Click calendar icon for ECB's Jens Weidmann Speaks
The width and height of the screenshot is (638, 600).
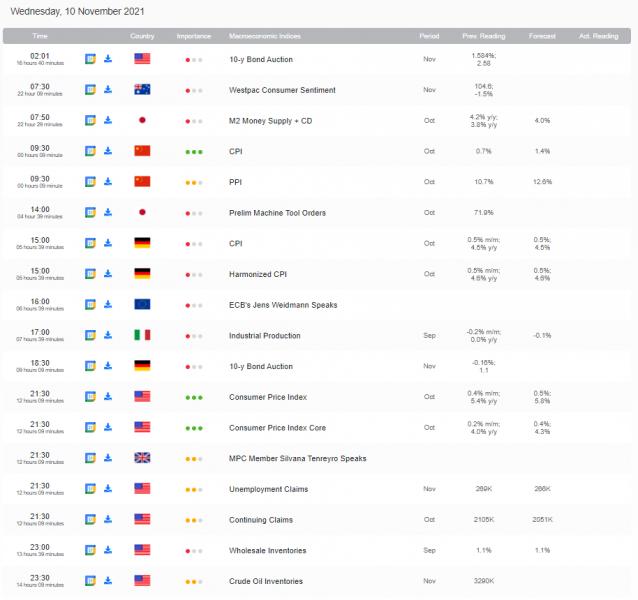tap(90, 305)
